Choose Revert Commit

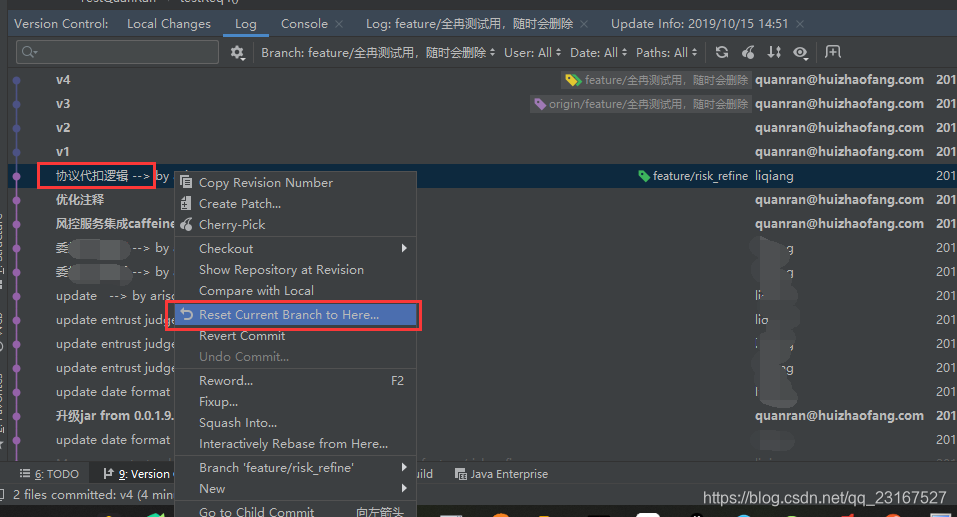[295, 336]
